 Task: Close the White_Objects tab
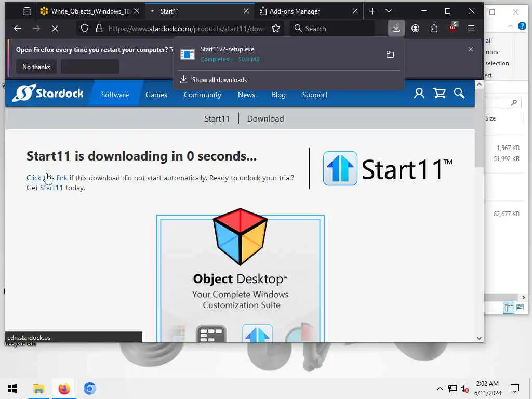(137, 11)
